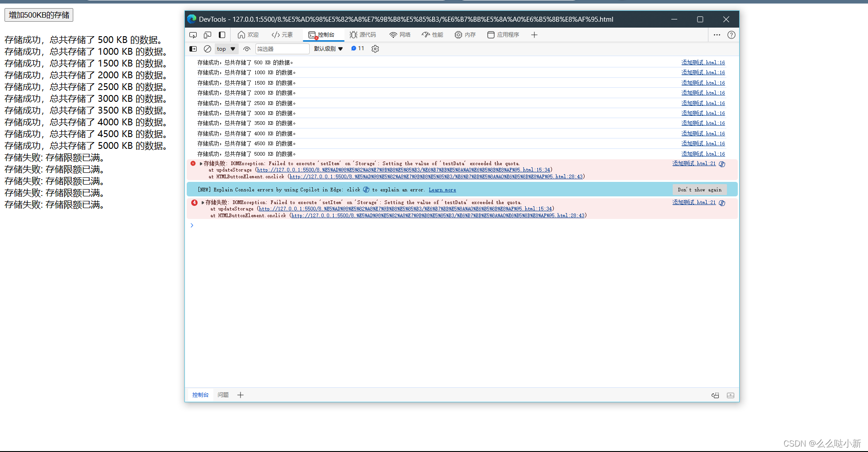The height and width of the screenshot is (452, 868).
Task: Open the 欢迎 tab
Action: [x=248, y=35]
